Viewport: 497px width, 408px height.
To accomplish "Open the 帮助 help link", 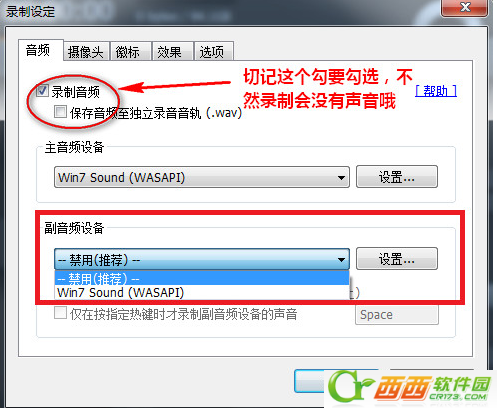I will [436, 91].
